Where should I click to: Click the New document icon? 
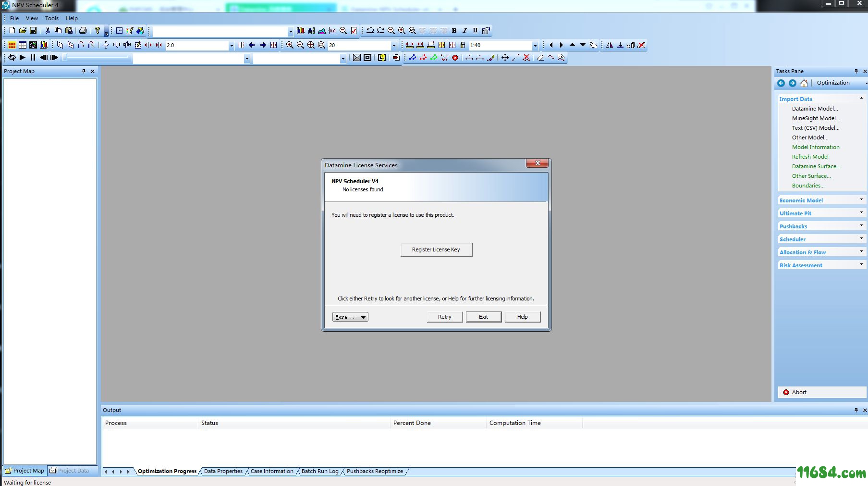(x=12, y=30)
